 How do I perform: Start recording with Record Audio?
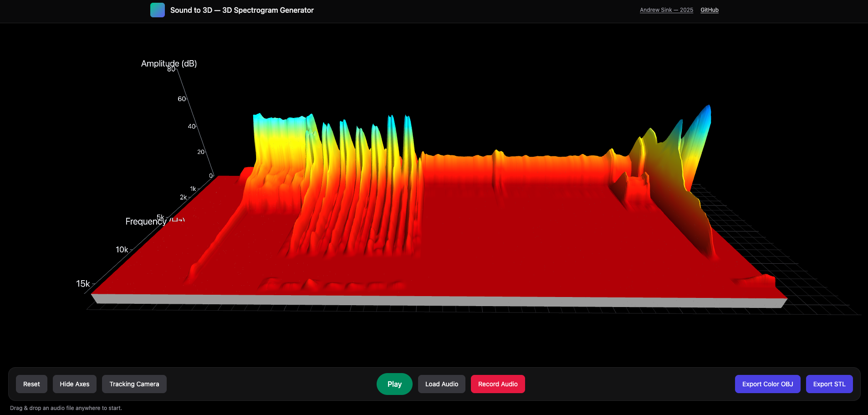click(x=498, y=384)
